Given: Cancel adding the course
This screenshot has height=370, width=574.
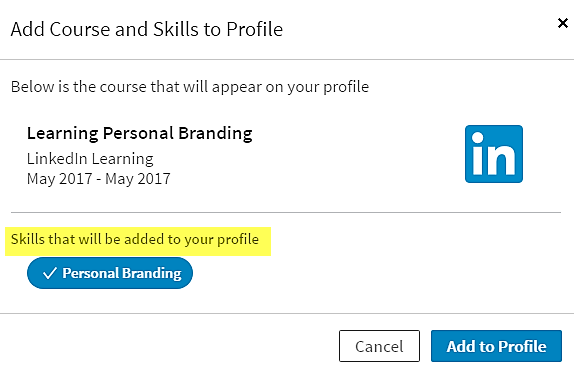Looking at the screenshot, I should coord(379,346).
